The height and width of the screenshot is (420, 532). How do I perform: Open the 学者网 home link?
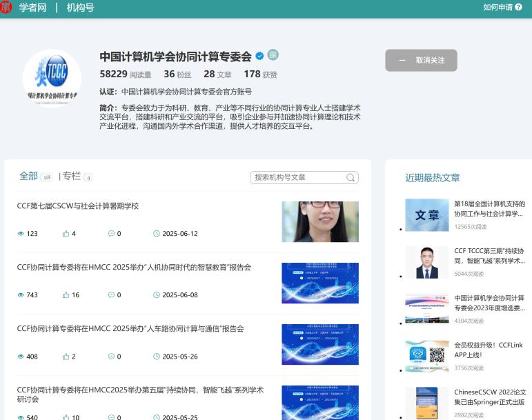pyautogui.click(x=32, y=8)
